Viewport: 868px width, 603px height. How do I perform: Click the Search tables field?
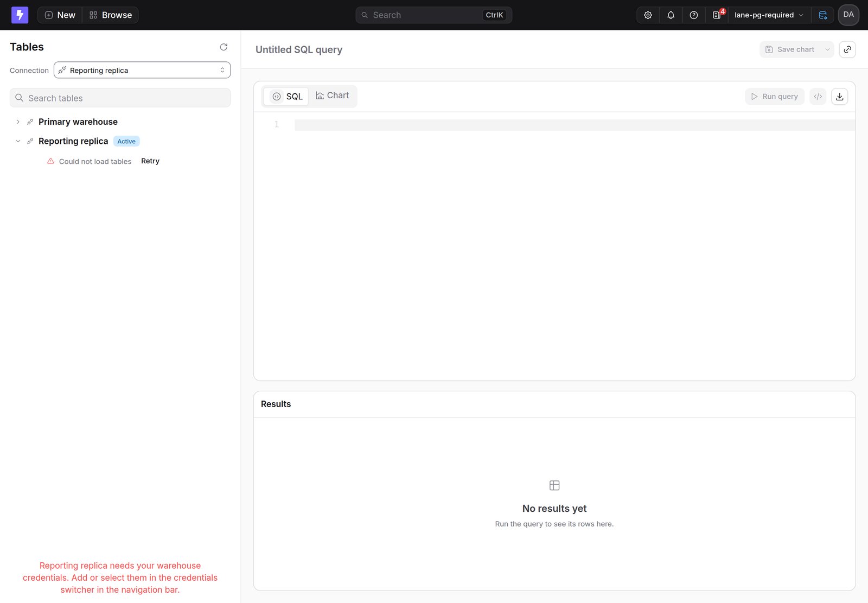(120, 98)
